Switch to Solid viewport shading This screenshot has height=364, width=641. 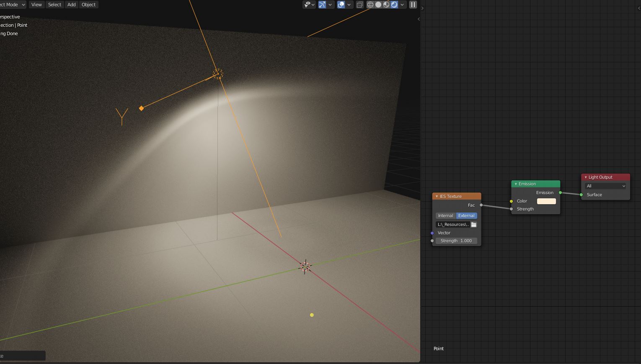tap(378, 5)
